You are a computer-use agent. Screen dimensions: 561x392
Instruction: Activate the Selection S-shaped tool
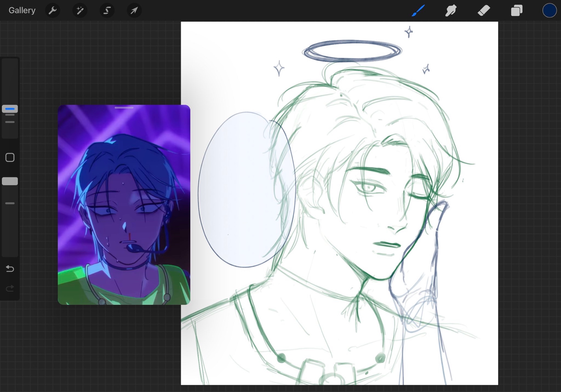click(x=107, y=11)
